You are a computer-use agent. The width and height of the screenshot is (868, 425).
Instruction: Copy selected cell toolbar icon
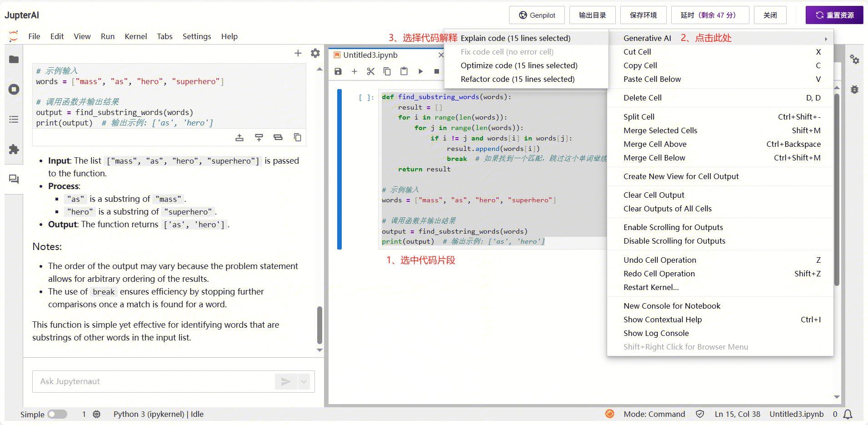click(387, 71)
